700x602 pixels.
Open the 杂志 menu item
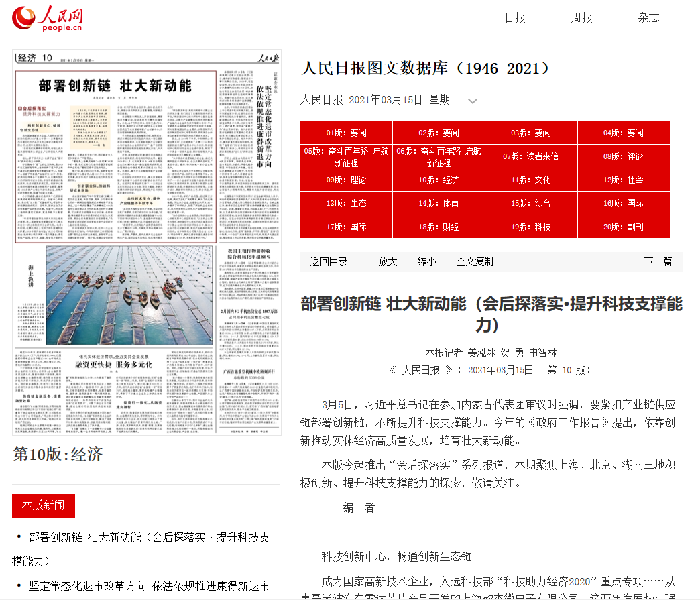(x=648, y=18)
